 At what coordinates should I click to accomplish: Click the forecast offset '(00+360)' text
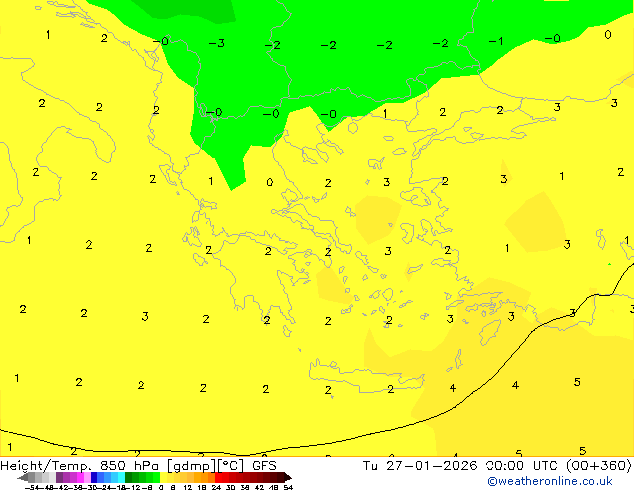click(599, 466)
